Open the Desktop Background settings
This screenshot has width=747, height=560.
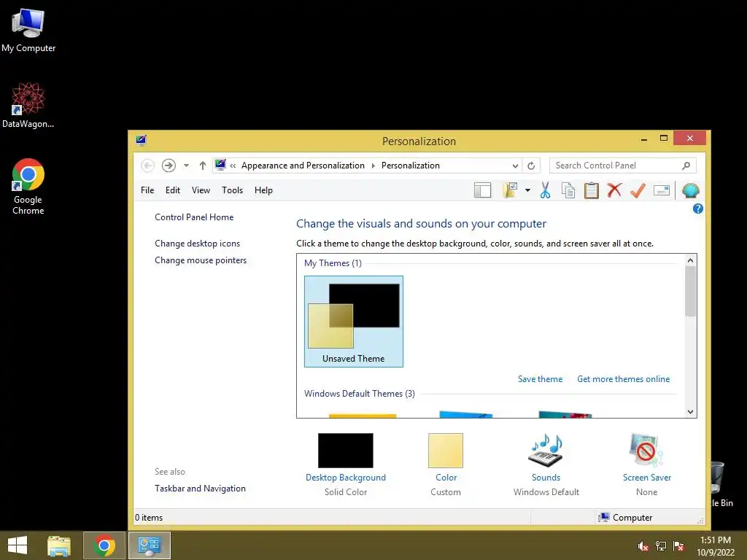(x=345, y=451)
